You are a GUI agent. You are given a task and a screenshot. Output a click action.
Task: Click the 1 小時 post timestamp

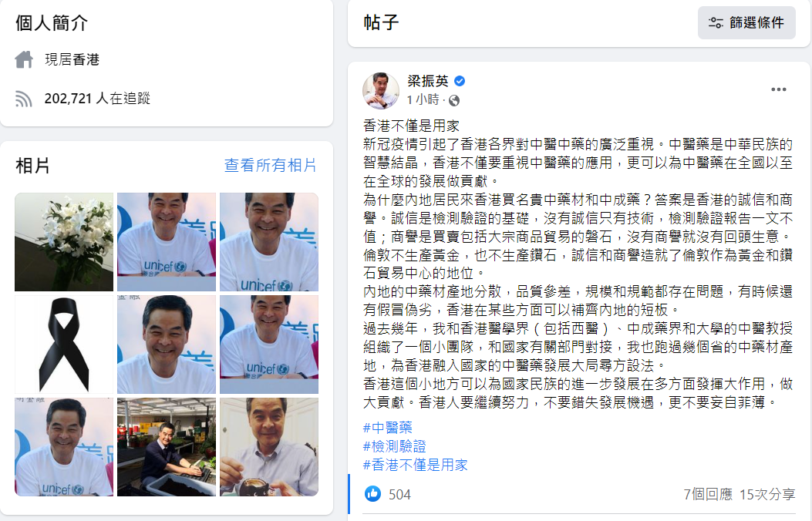tap(423, 100)
